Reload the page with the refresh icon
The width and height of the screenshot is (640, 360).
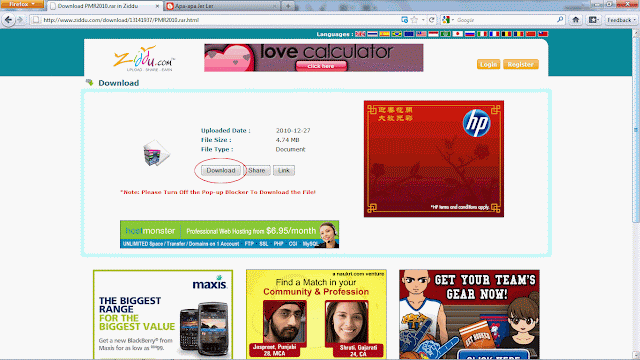[431, 20]
